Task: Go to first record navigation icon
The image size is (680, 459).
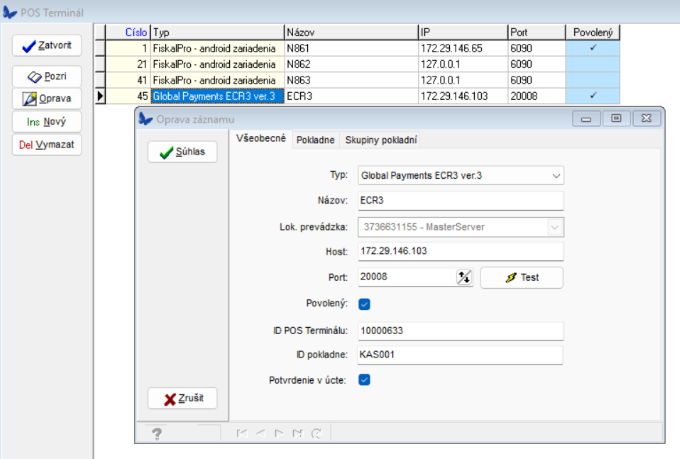Action: [x=242, y=433]
